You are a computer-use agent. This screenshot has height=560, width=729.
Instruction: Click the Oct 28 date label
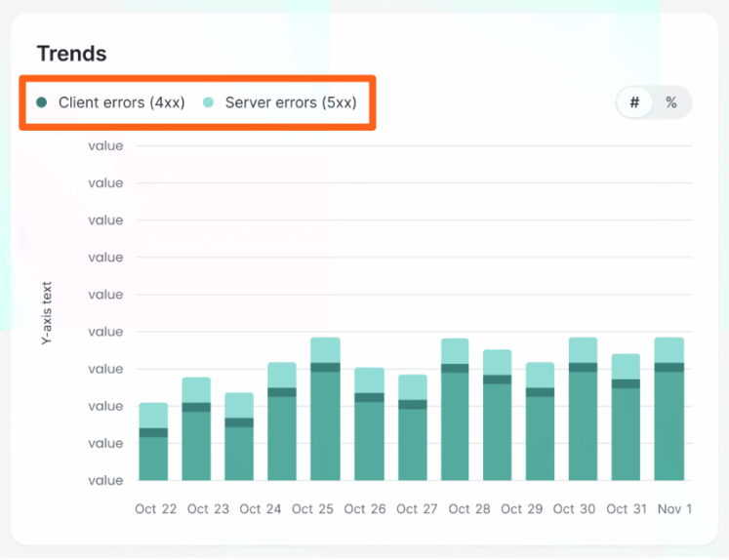point(469,509)
